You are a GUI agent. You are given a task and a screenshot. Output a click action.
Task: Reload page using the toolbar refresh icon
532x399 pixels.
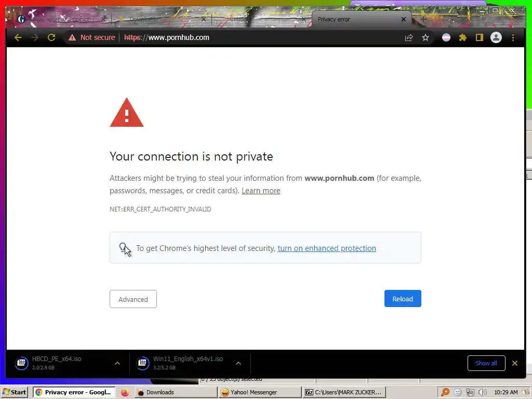(51, 37)
